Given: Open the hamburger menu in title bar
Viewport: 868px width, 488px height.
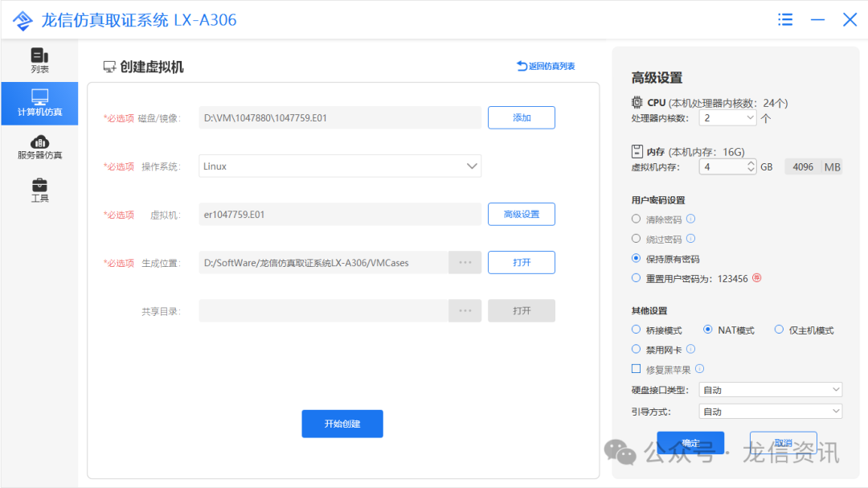Looking at the screenshot, I should pyautogui.click(x=785, y=20).
